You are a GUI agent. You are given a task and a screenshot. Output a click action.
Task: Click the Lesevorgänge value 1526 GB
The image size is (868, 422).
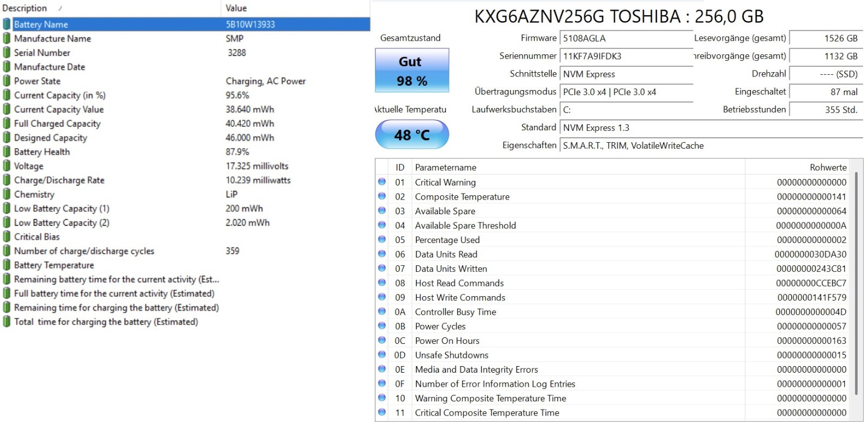(x=826, y=38)
